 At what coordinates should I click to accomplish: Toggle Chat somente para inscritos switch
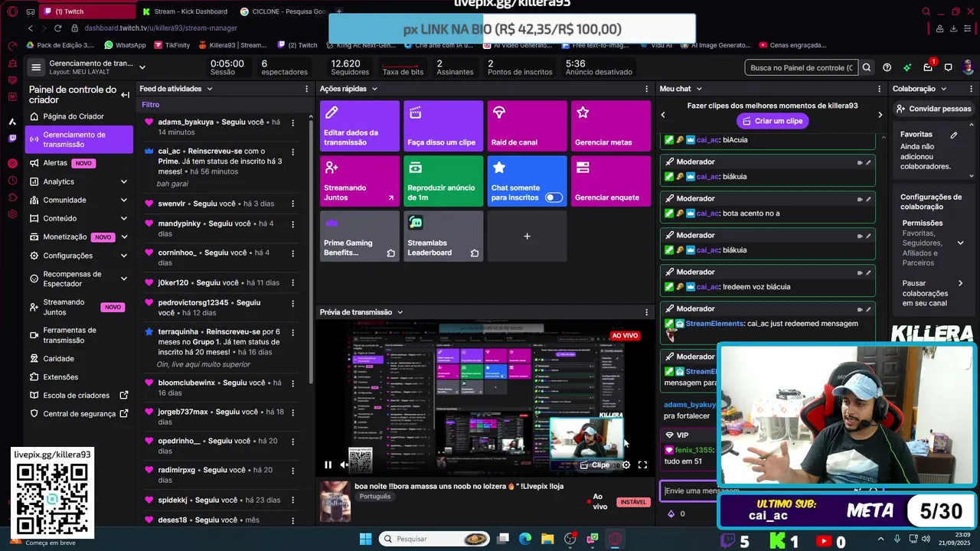click(554, 197)
